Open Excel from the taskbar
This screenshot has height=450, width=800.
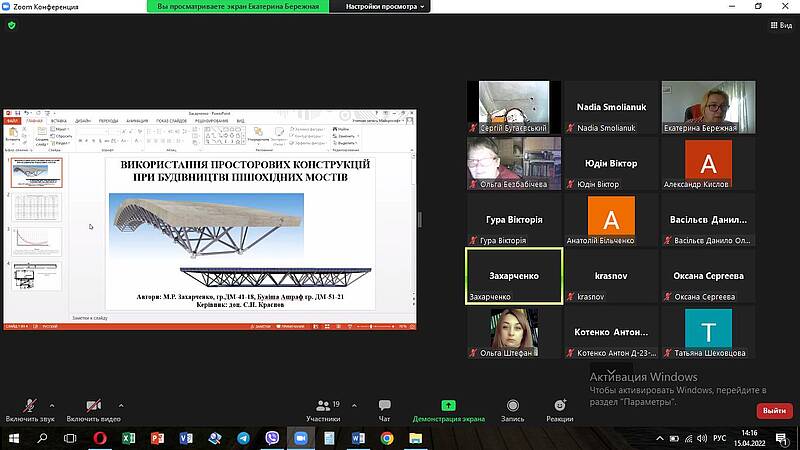pos(128,438)
